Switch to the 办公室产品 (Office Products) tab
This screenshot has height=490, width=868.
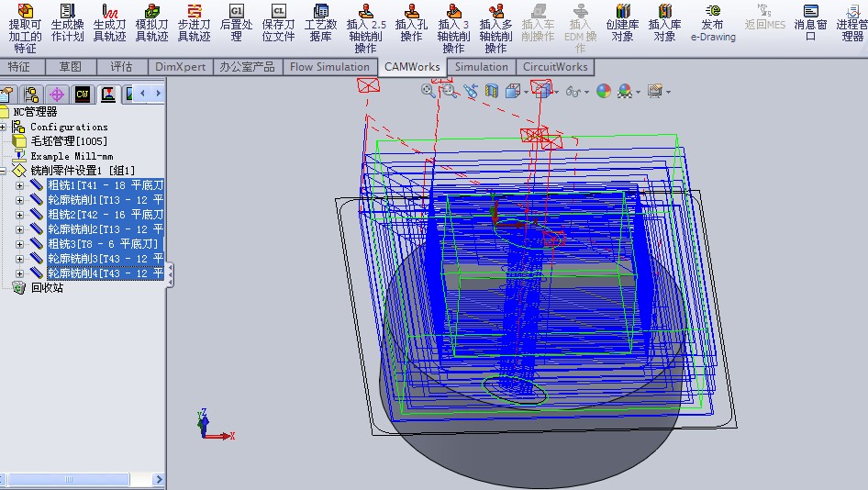[247, 67]
